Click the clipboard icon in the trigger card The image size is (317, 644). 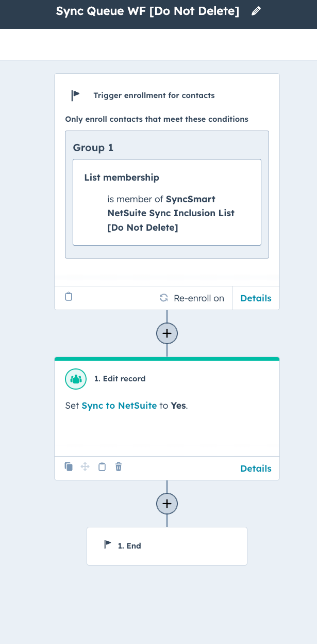point(69,297)
